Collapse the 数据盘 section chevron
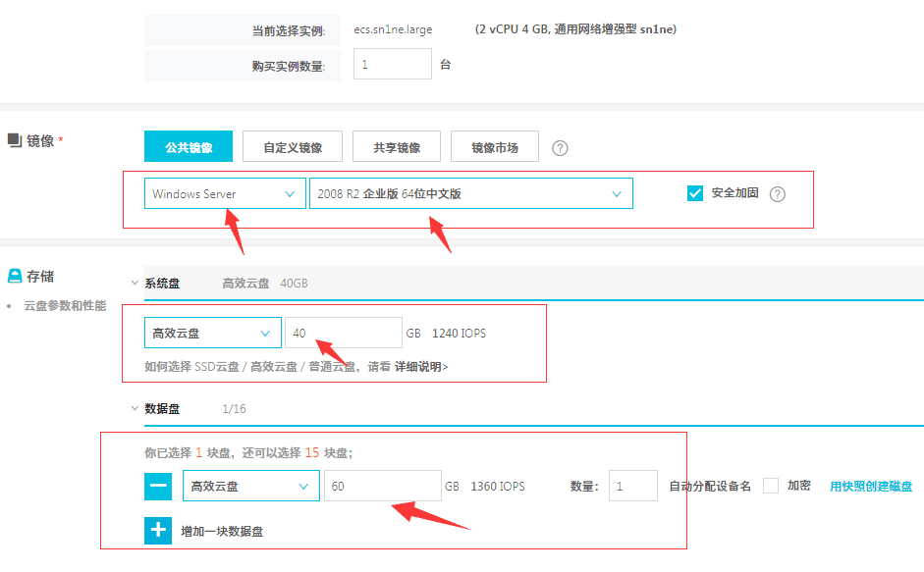The height and width of the screenshot is (572, 924). [135, 408]
